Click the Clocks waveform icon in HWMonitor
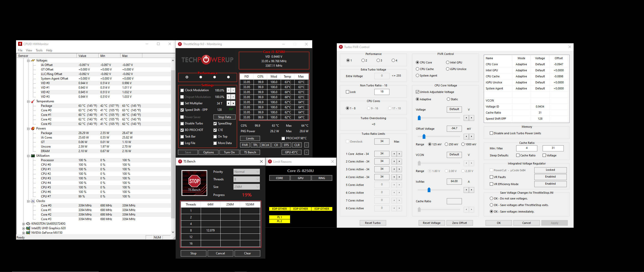This screenshot has height=272, width=644. (x=33, y=201)
